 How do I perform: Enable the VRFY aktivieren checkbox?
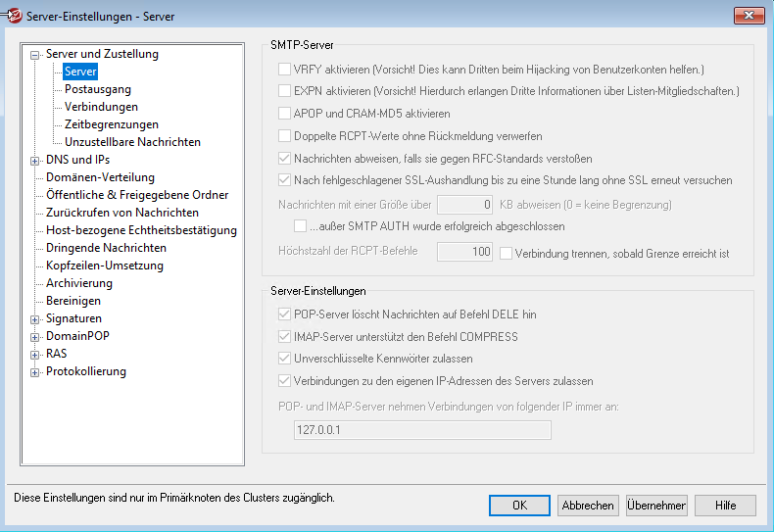coord(285,70)
